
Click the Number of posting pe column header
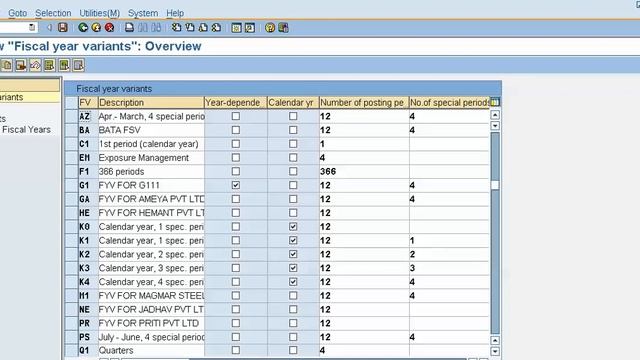point(364,102)
